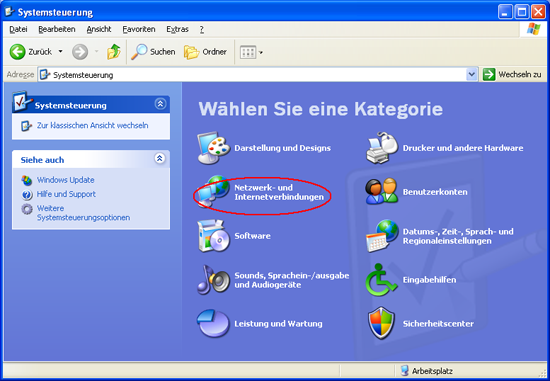Click the Wechseln zu button
Viewport: 550px width, 381px height.
[x=512, y=74]
